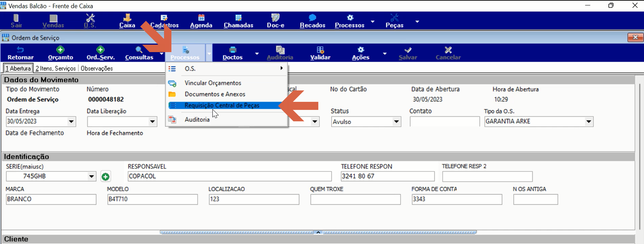Open the Data Liberação date dropdown

[153, 122]
